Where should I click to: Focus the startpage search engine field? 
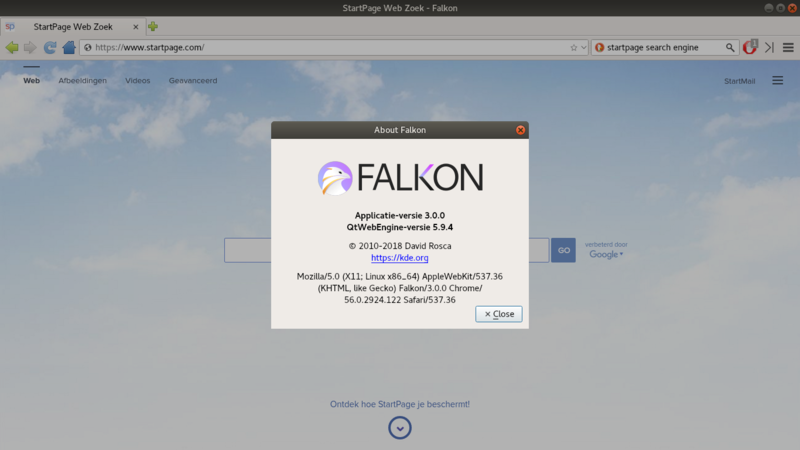click(665, 47)
